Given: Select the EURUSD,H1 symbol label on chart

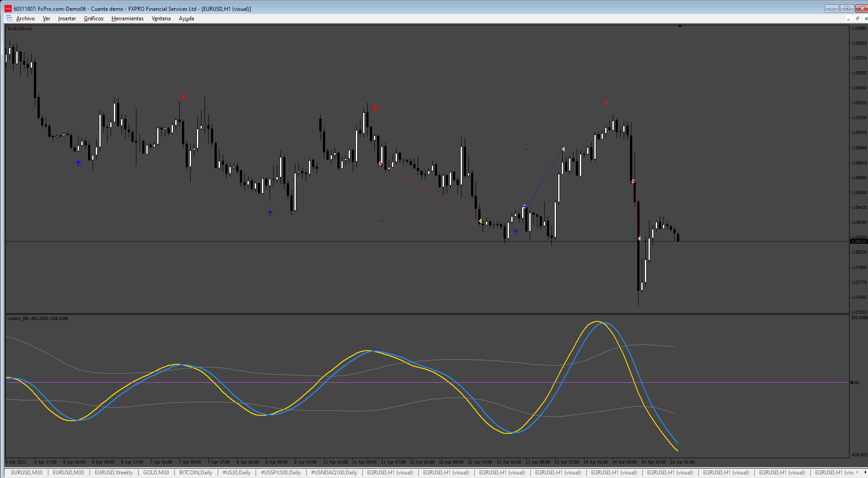Looking at the screenshot, I should click(20, 29).
